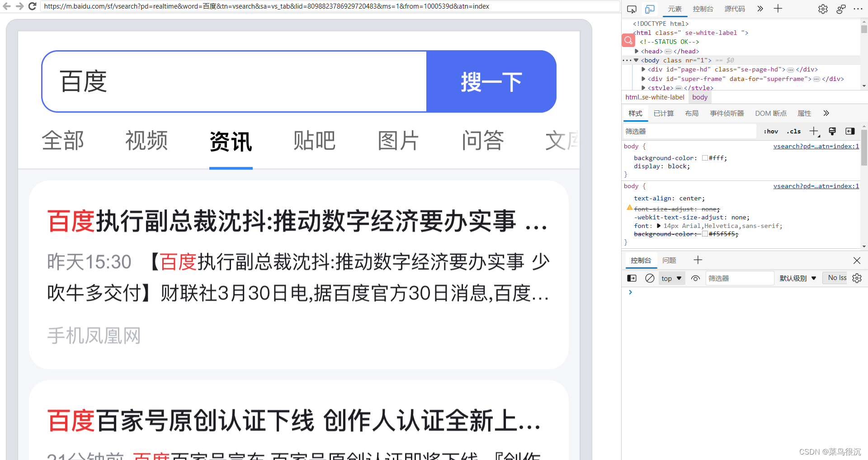Image resolution: width=868 pixels, height=460 pixels.
Task: Select html.se-white-label breadcrumb
Action: coord(655,97)
